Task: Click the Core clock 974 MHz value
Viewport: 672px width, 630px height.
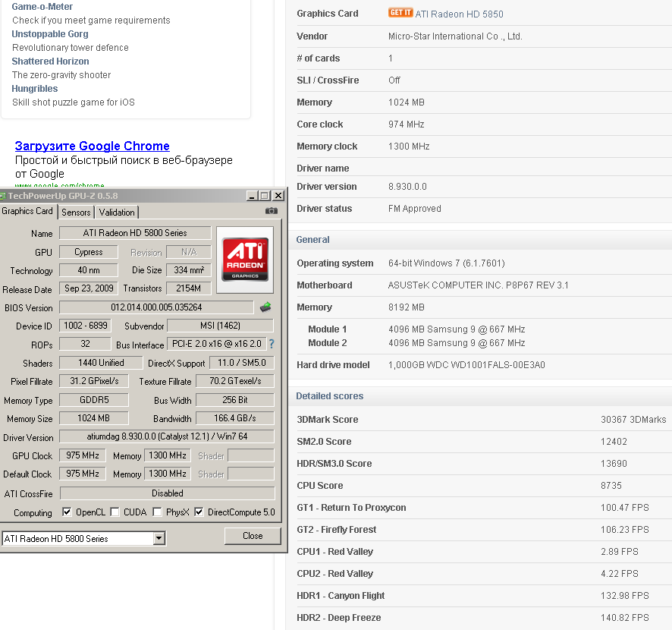Action: (x=407, y=124)
